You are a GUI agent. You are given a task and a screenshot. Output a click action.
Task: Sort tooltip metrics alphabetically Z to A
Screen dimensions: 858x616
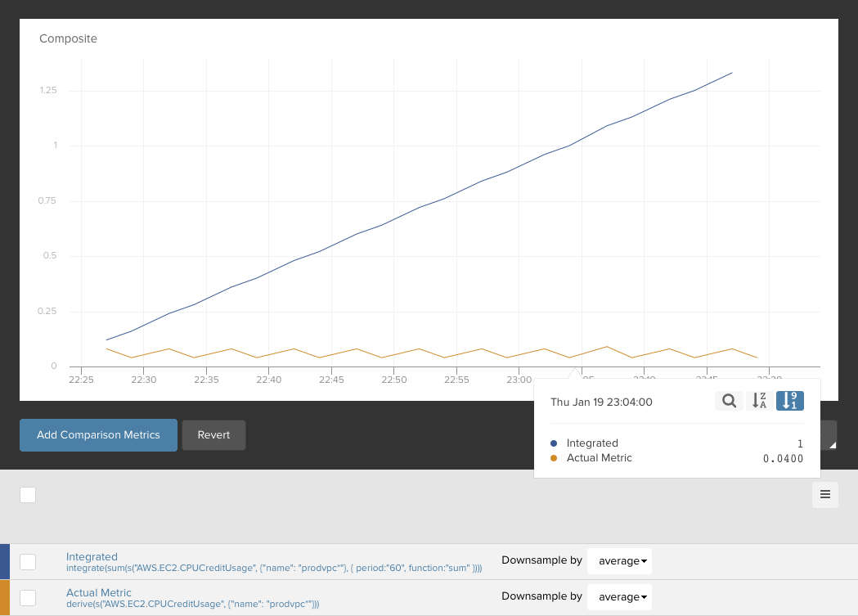click(x=758, y=401)
